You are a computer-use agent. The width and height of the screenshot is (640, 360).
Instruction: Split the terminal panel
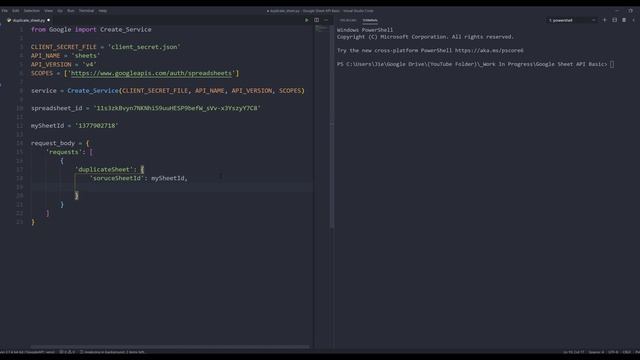(614, 20)
